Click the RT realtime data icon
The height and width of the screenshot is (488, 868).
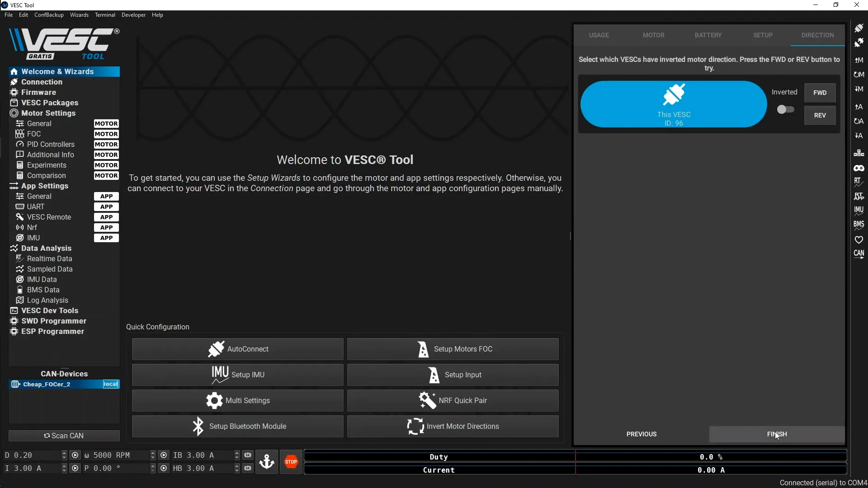(859, 182)
